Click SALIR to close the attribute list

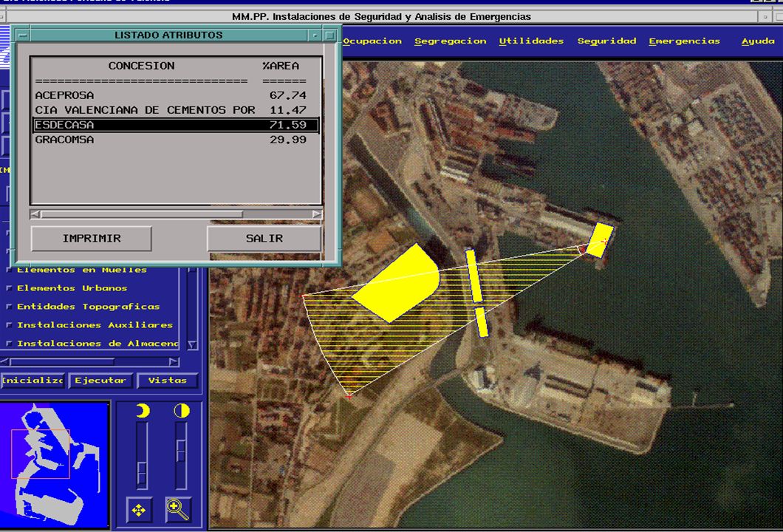pyautogui.click(x=264, y=238)
